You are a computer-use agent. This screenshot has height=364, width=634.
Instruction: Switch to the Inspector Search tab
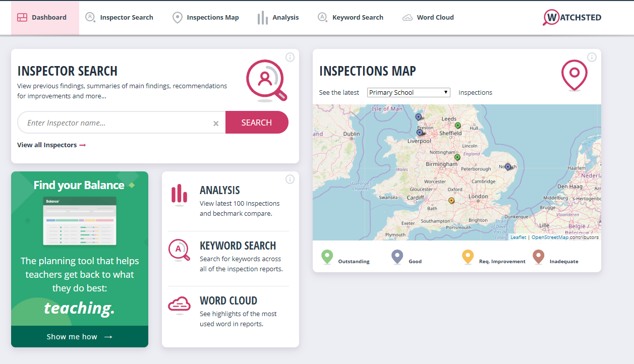pos(120,18)
